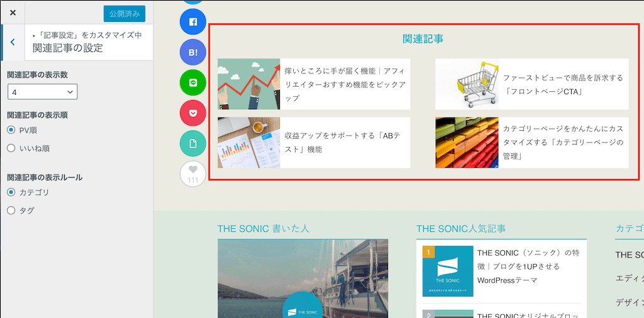The height and width of the screenshot is (318, 644).
Task: Click the 関連記事の表示順 label
Action: (x=37, y=115)
